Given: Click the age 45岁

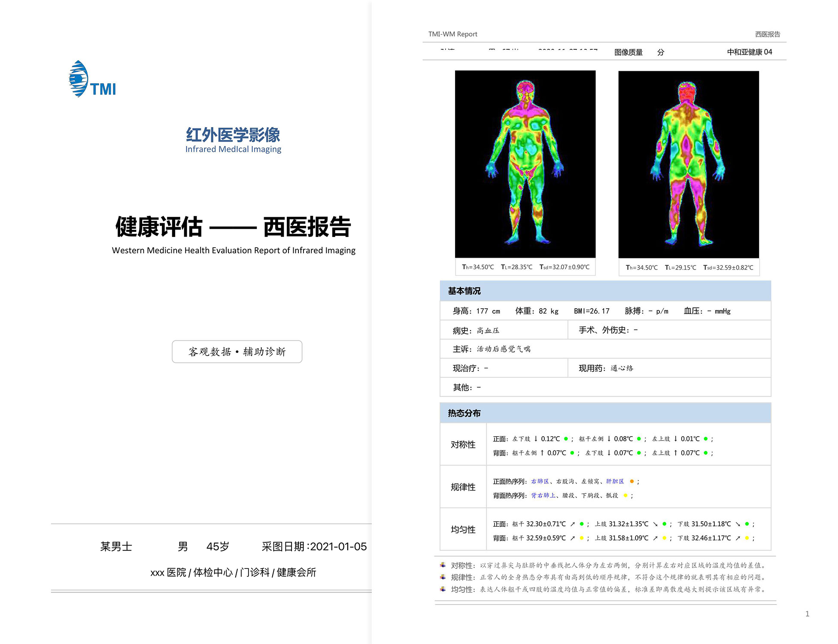Looking at the screenshot, I should tap(218, 547).
